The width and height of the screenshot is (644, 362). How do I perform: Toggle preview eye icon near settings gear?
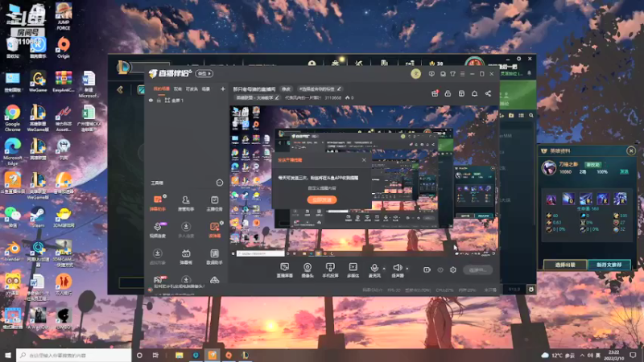pyautogui.click(x=440, y=270)
